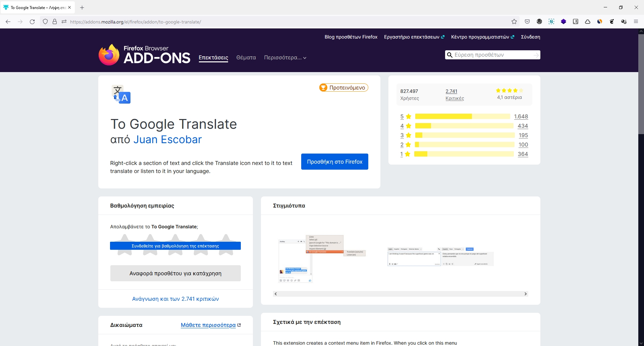Filter reviews by 5-star rating bar

pyautogui.click(x=462, y=116)
